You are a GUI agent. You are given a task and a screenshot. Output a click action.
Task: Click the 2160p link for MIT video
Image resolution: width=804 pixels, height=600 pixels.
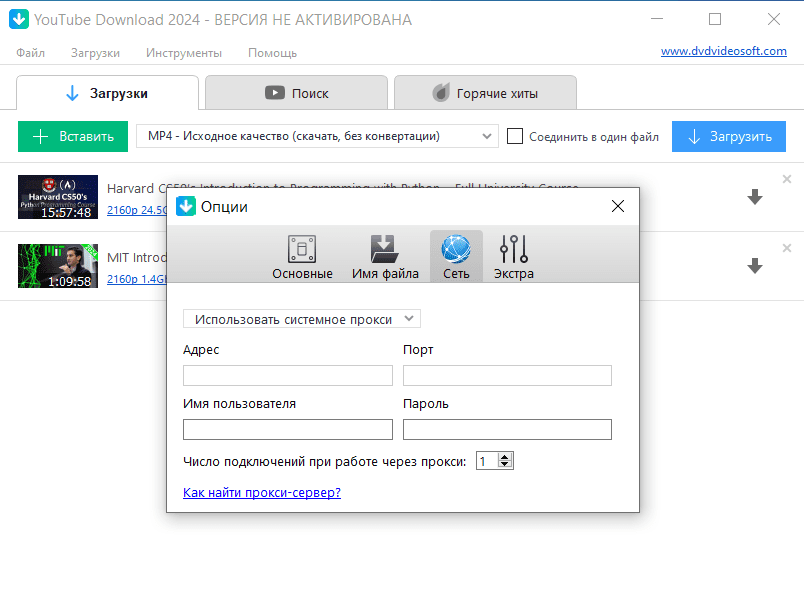(x=137, y=279)
